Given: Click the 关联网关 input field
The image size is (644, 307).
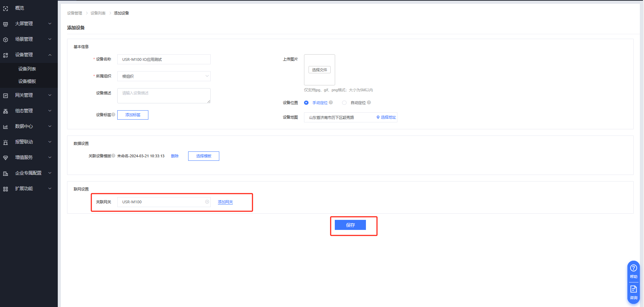Looking at the screenshot, I should (x=164, y=202).
